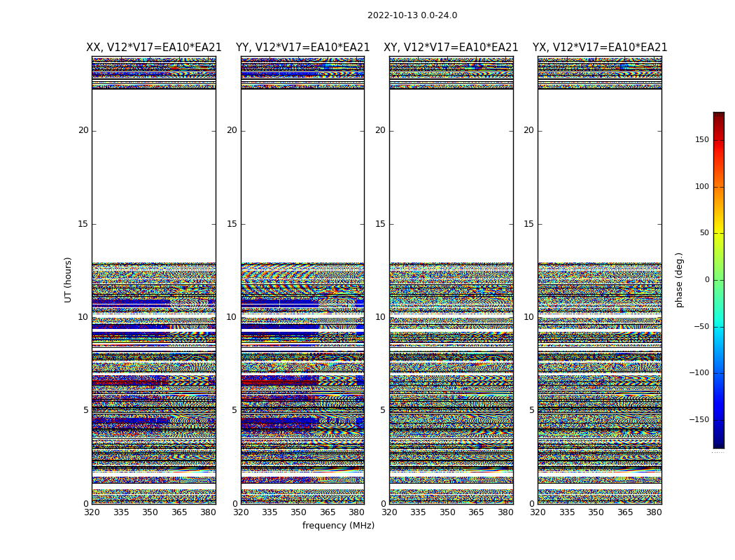Viewport: 735px width, 560px height.
Task: Click the XY panel y-axis tick 5
Action: pos(383,410)
